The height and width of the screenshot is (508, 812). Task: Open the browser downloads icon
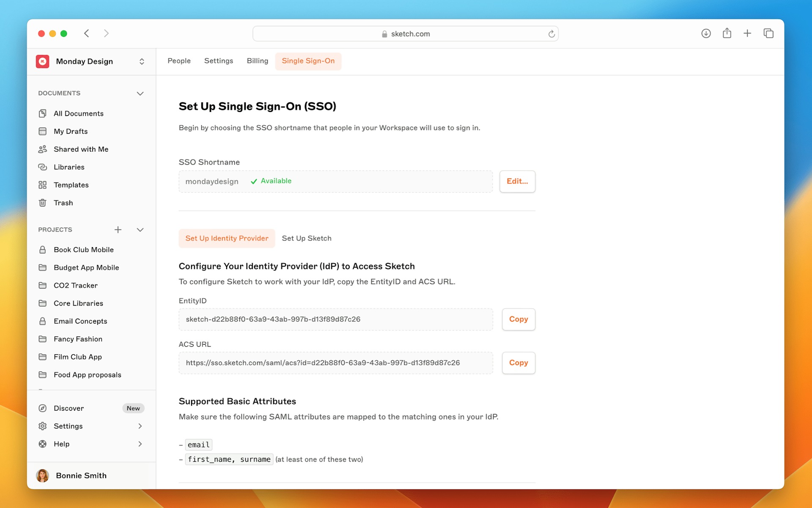pos(706,33)
